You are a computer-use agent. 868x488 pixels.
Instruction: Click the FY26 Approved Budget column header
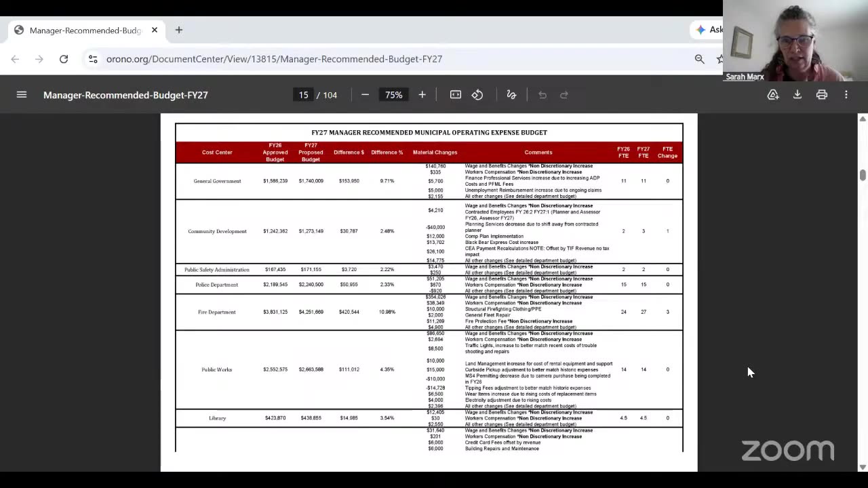coord(275,152)
